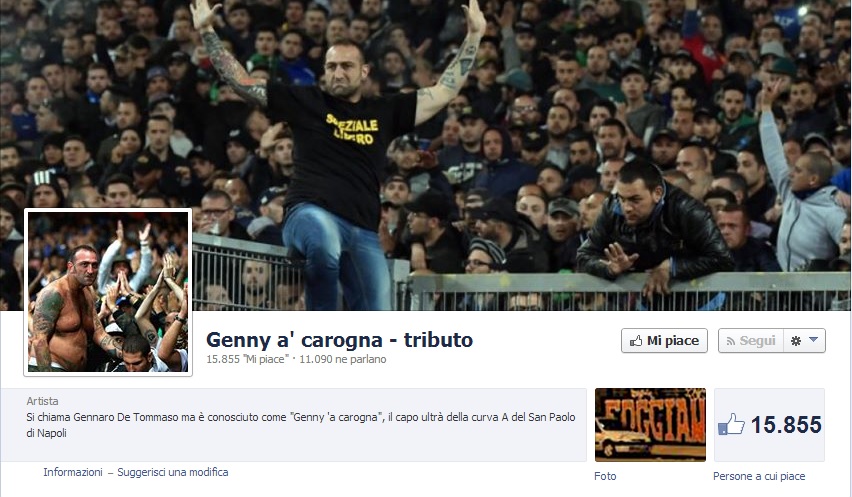
Task: Open the Foto section label
Action: pyautogui.click(x=605, y=476)
